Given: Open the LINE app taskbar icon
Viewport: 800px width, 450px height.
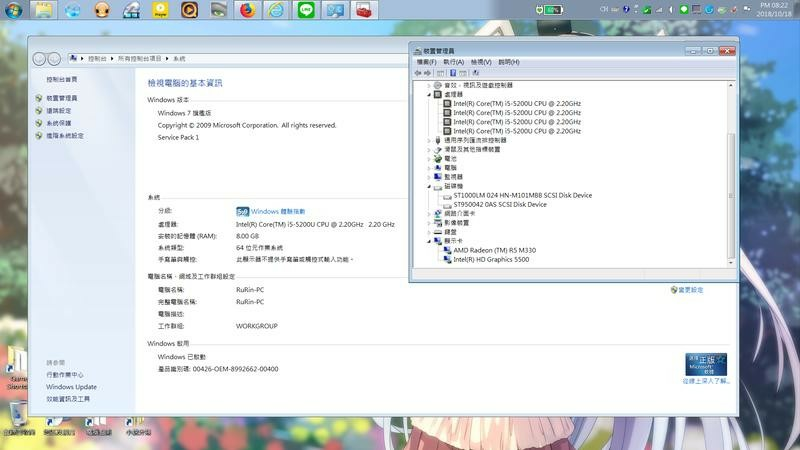Looking at the screenshot, I should 306,10.
